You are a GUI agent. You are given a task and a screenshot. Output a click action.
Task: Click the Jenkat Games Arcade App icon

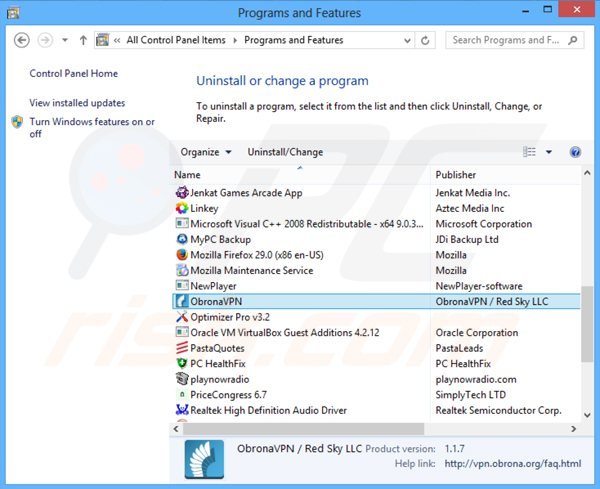[x=182, y=192]
